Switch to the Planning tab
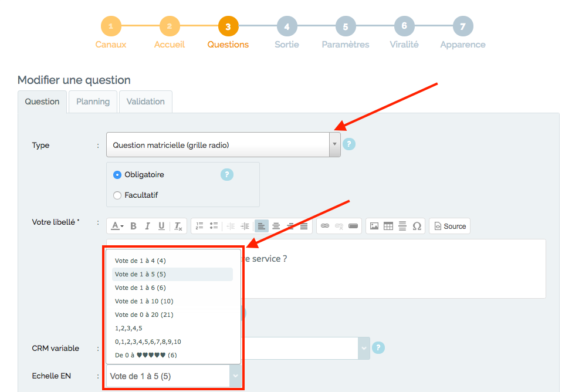The width and height of the screenshot is (572, 392). (x=93, y=102)
